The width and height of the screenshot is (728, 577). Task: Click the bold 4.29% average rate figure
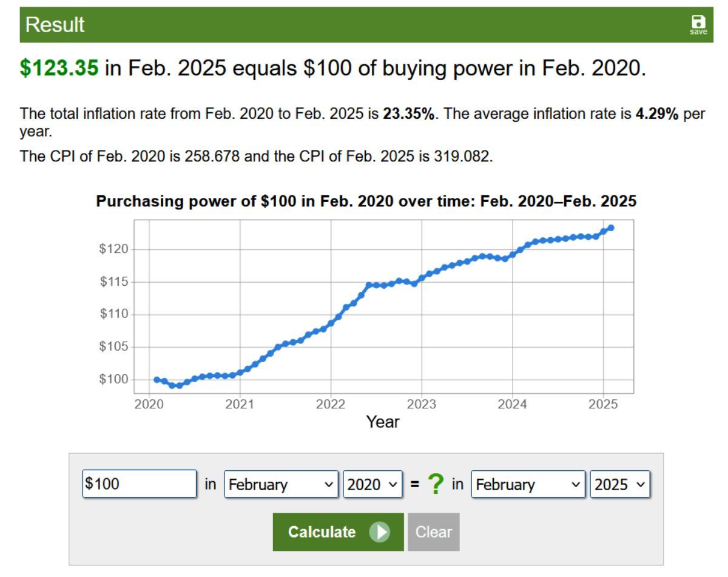coord(657,114)
